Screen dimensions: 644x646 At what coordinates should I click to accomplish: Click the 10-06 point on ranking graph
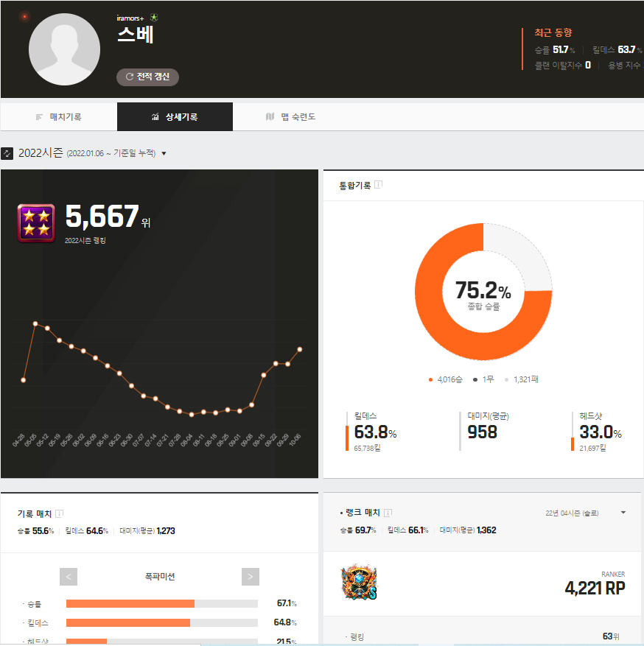(x=300, y=349)
